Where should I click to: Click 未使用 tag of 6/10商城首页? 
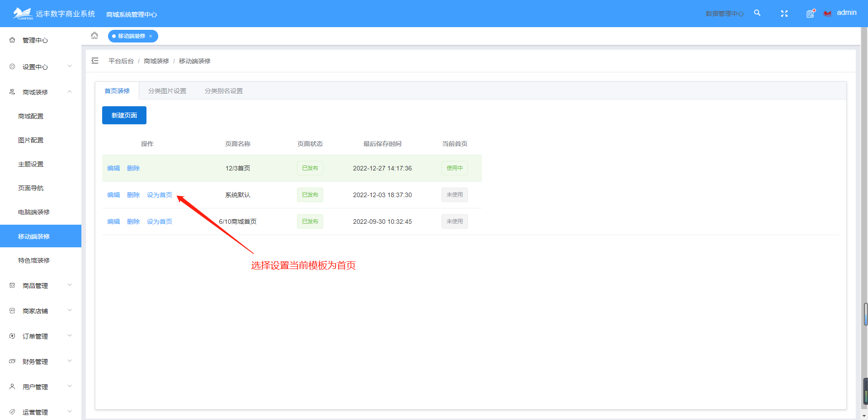pyautogui.click(x=455, y=222)
